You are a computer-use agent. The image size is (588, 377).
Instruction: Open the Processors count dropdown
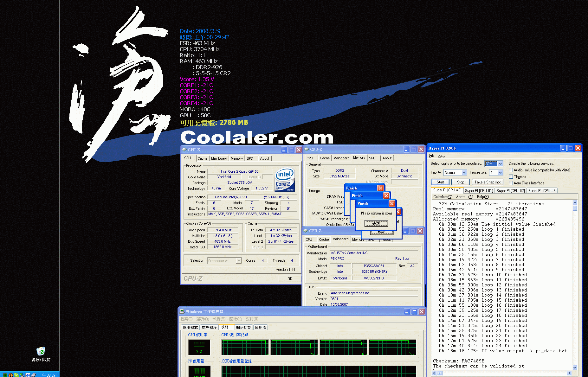tap(500, 173)
